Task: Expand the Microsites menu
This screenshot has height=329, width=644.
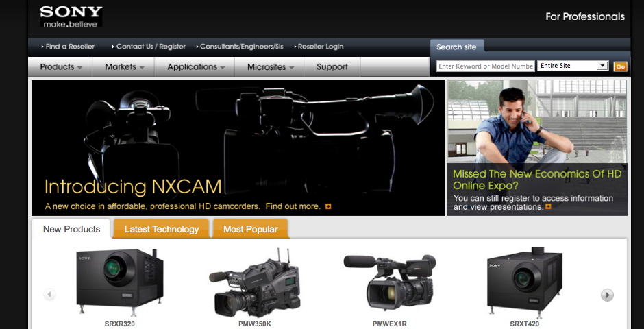Action: coord(270,66)
